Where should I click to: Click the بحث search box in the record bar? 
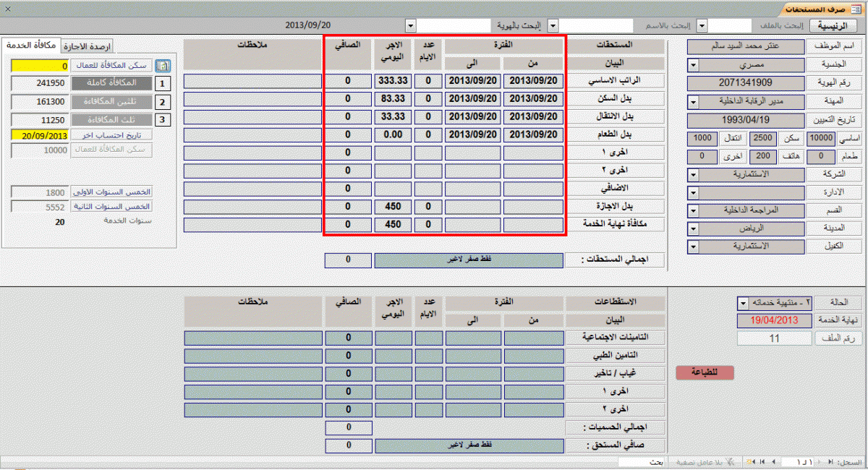[x=642, y=461]
